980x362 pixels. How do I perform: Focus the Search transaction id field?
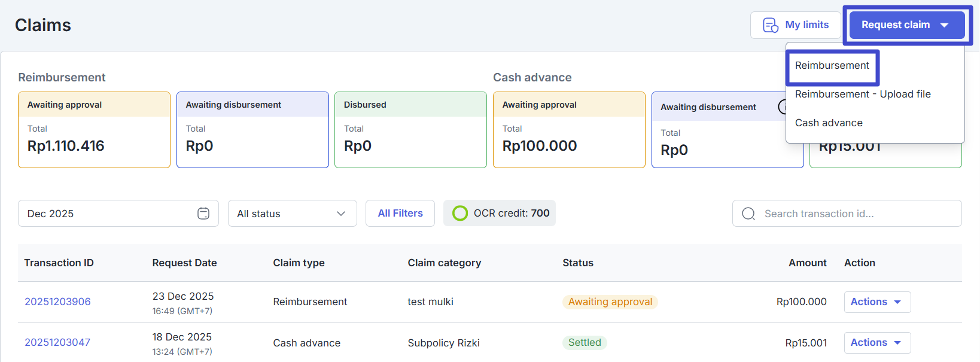tap(856, 214)
